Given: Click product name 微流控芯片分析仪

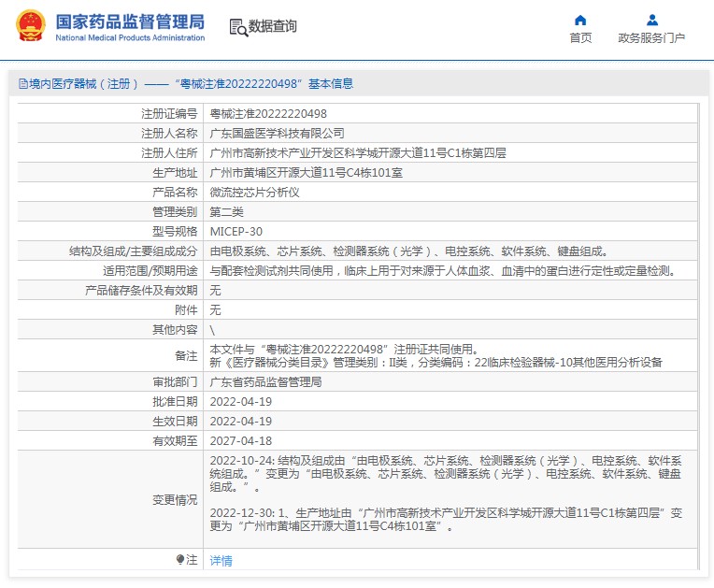Looking at the screenshot, I should coord(254,192).
